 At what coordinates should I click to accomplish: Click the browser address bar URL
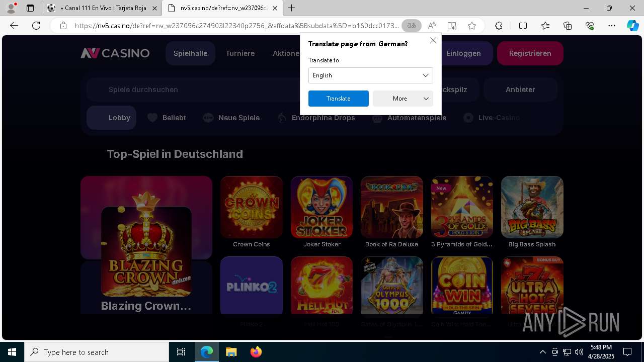pyautogui.click(x=236, y=26)
